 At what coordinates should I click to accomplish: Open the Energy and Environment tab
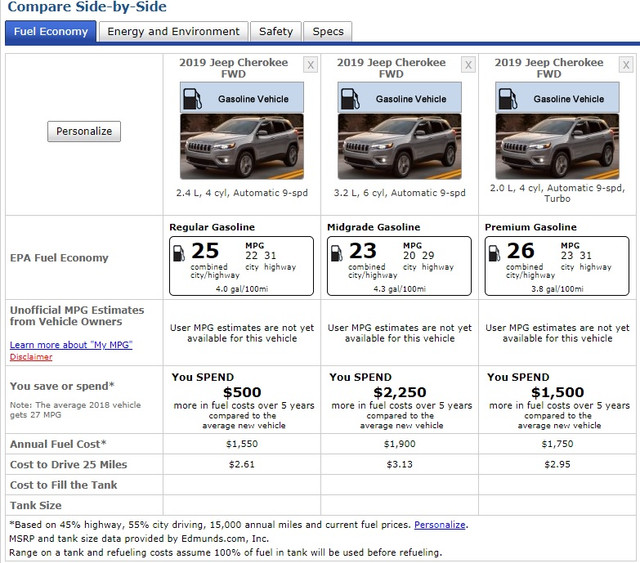[173, 31]
